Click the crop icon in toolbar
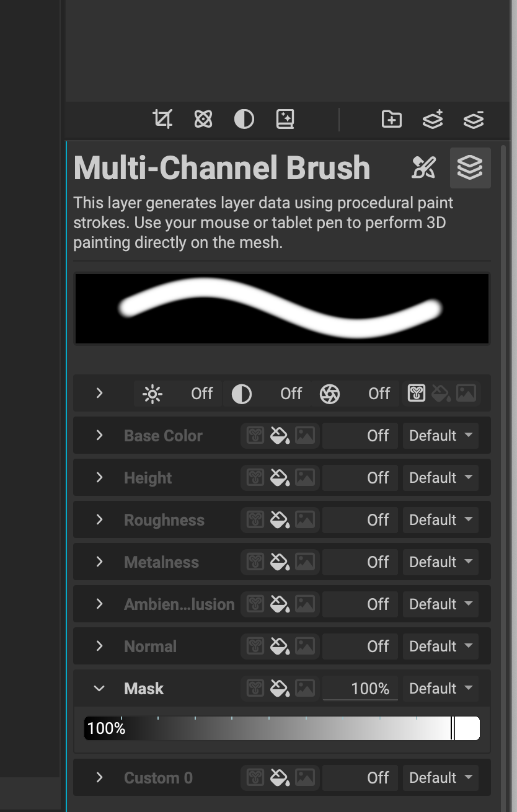517x812 pixels. pos(162,118)
